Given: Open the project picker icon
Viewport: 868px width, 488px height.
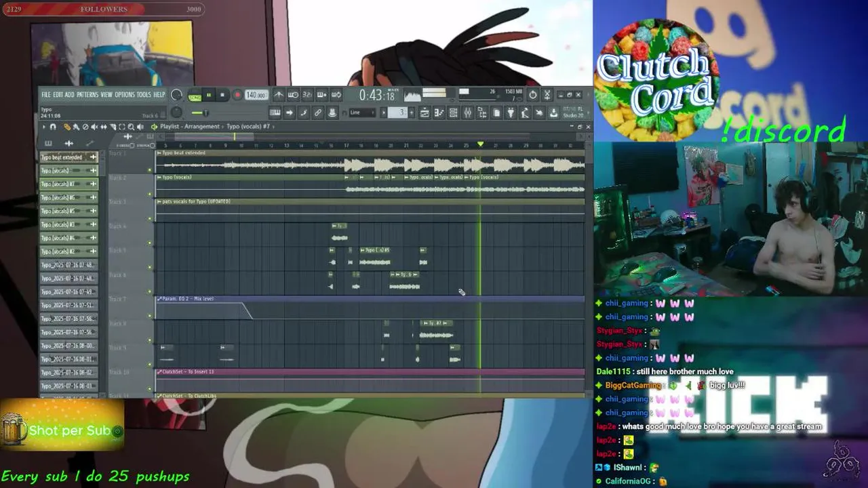Looking at the screenshot, I should pos(496,113).
